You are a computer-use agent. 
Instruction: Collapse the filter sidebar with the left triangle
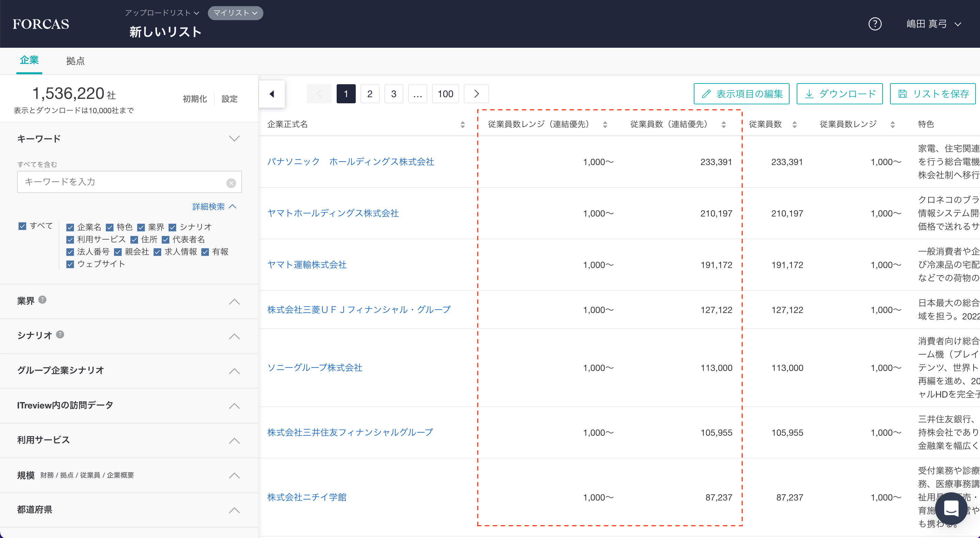[272, 94]
